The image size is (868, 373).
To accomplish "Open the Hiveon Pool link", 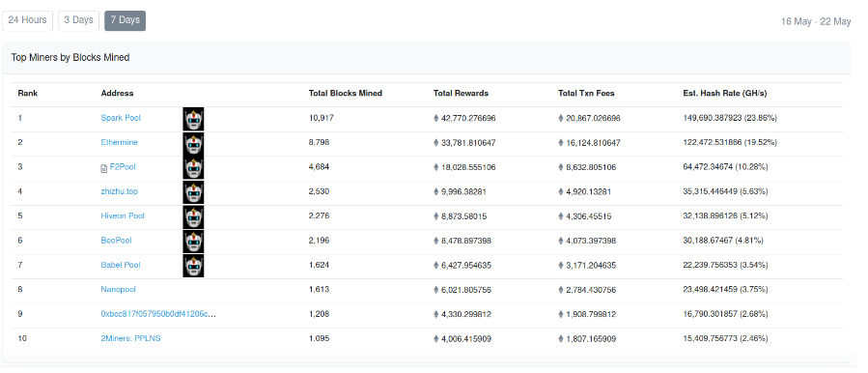I will (x=123, y=215).
